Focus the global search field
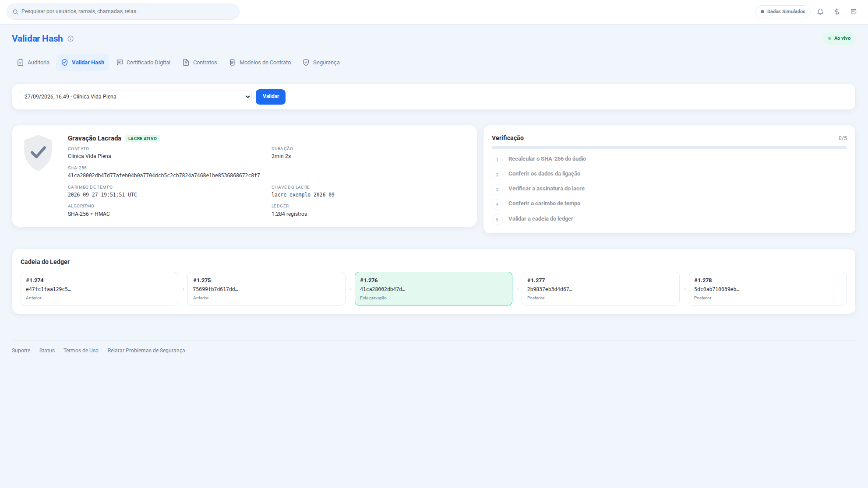The image size is (868, 488). [x=123, y=12]
